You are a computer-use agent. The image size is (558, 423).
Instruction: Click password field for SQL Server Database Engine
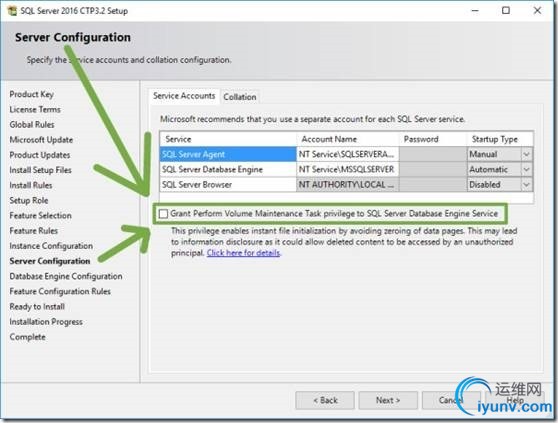pos(433,170)
